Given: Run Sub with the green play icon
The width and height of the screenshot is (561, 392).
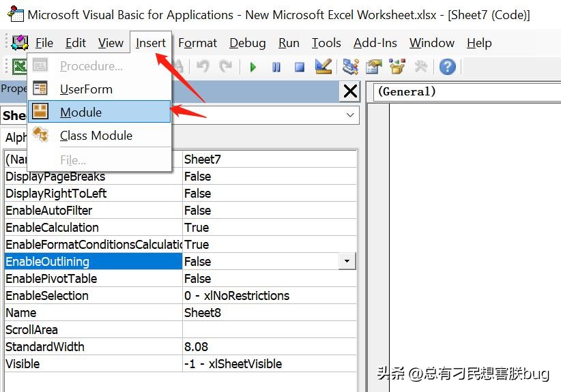Looking at the screenshot, I should click(x=253, y=67).
